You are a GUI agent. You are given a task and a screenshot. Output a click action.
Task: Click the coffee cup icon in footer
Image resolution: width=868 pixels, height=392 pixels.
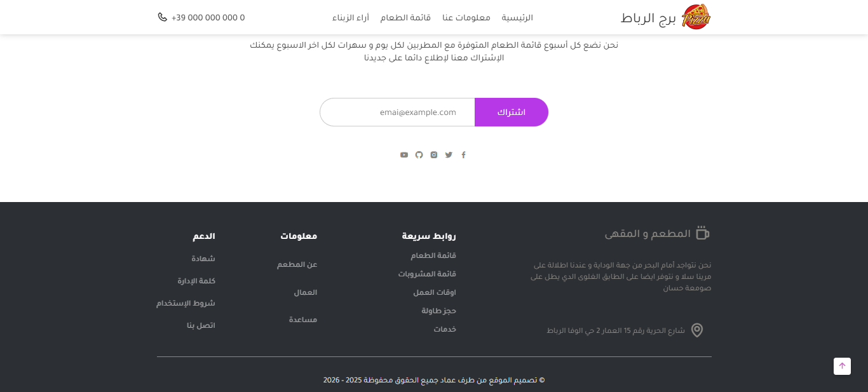coord(702,233)
